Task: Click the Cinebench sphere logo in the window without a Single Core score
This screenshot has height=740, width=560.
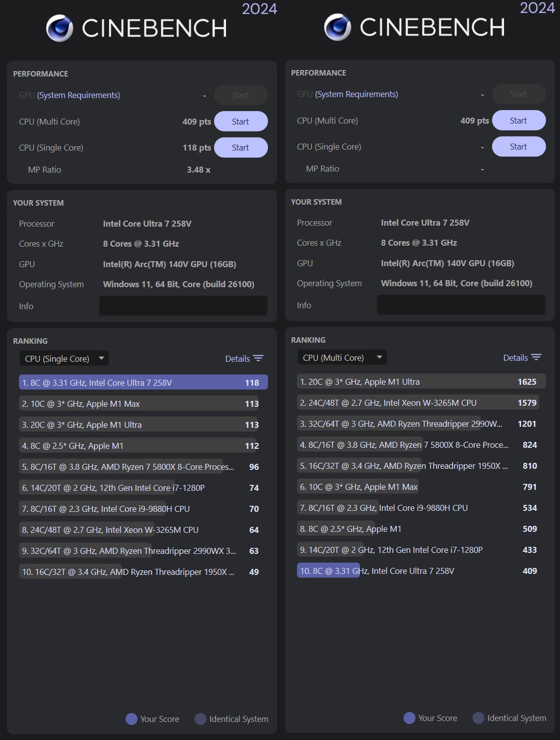Action: pos(337,27)
